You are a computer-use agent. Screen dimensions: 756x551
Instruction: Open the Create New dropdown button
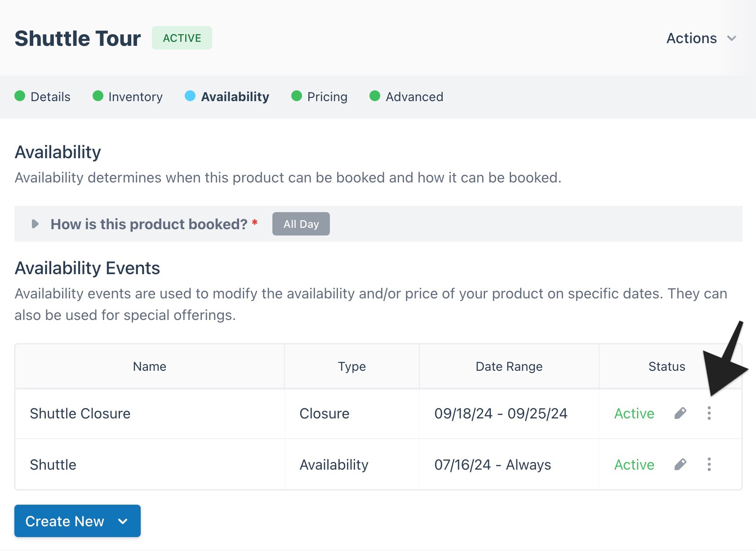pos(77,521)
